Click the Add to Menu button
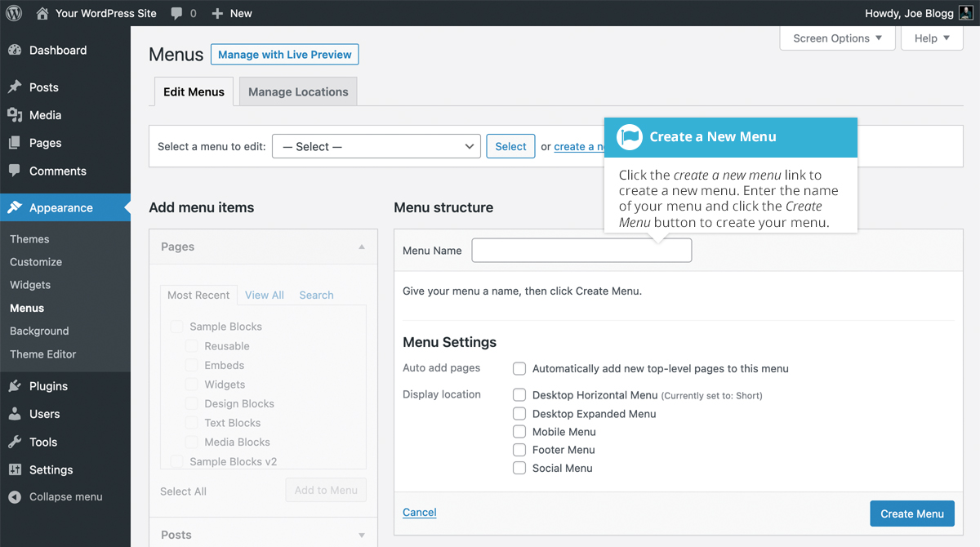 tap(326, 490)
